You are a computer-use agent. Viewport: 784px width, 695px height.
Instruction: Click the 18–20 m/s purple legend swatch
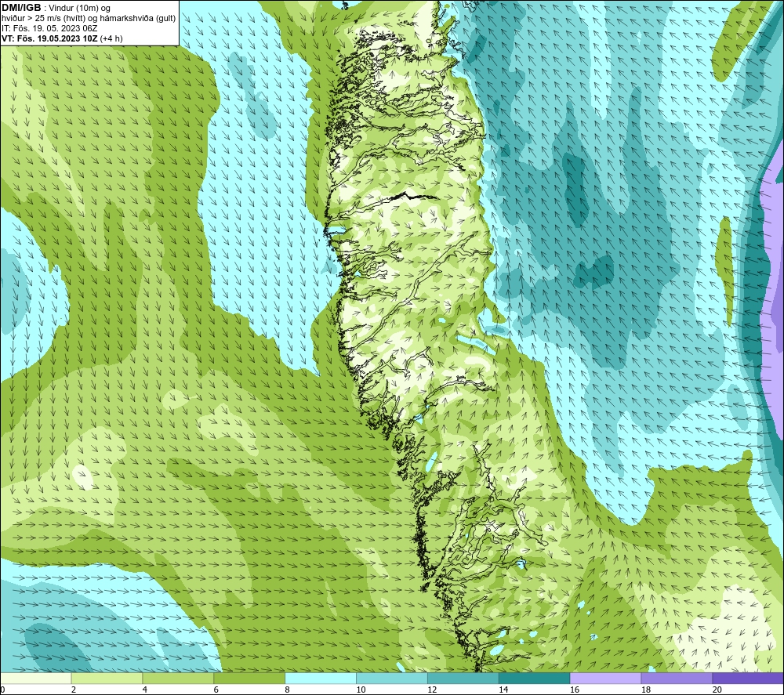[677, 678]
